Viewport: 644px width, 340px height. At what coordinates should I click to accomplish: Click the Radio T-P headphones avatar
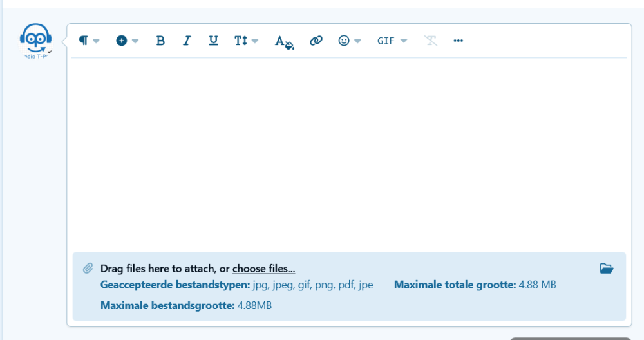coord(35,40)
